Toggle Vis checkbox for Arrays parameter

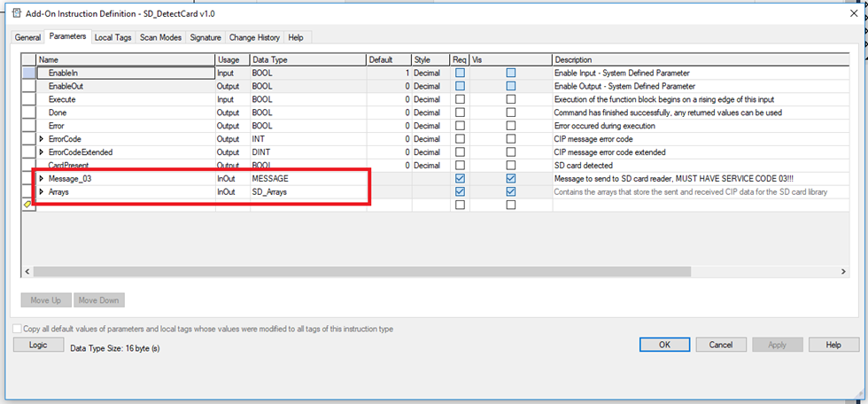point(510,192)
